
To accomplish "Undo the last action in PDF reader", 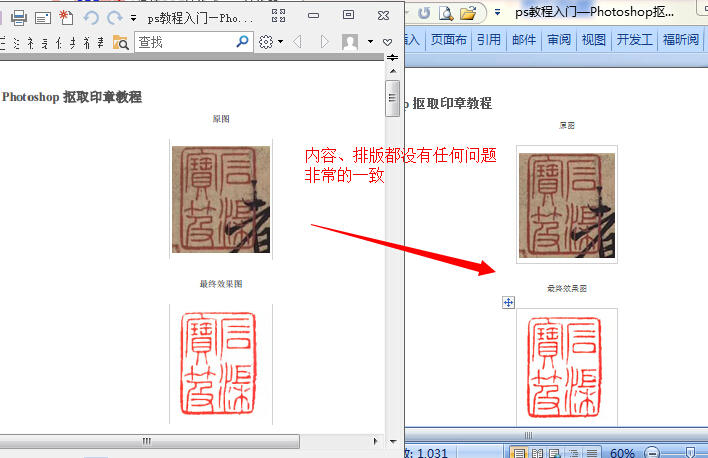I will click(91, 18).
